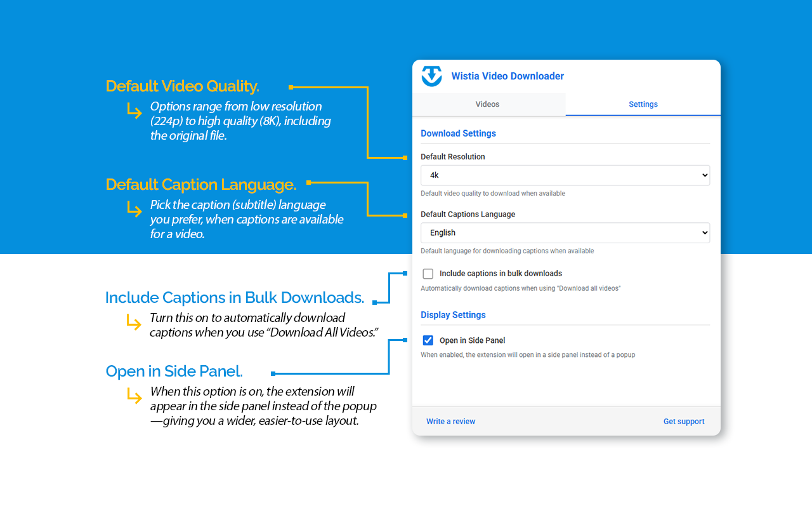Click the 'When enabled, the extension will open' hint
Image resolution: width=812 pixels, height=508 pixels.
point(528,355)
